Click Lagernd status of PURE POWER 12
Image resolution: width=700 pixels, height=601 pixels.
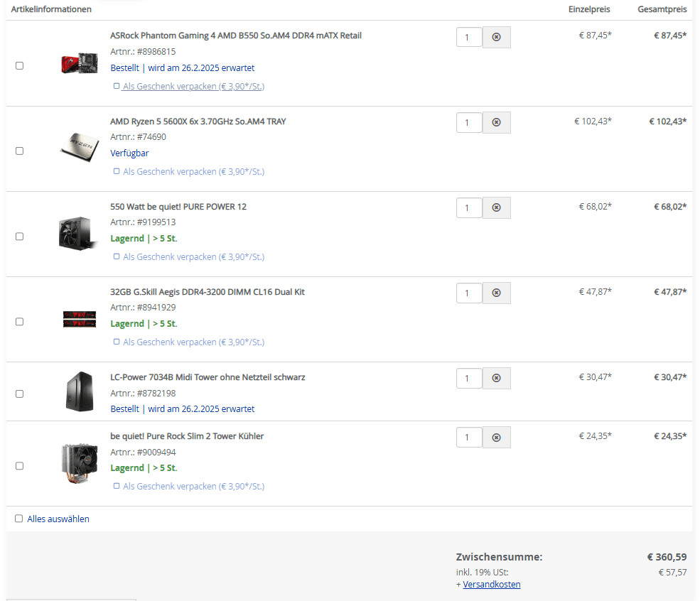coord(144,238)
